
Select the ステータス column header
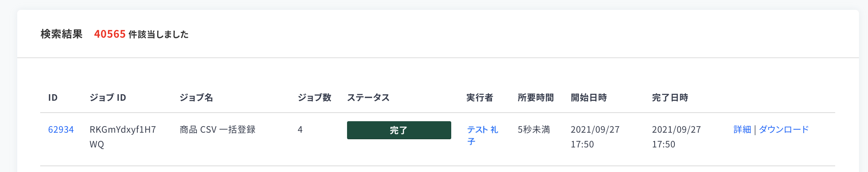coord(368,98)
